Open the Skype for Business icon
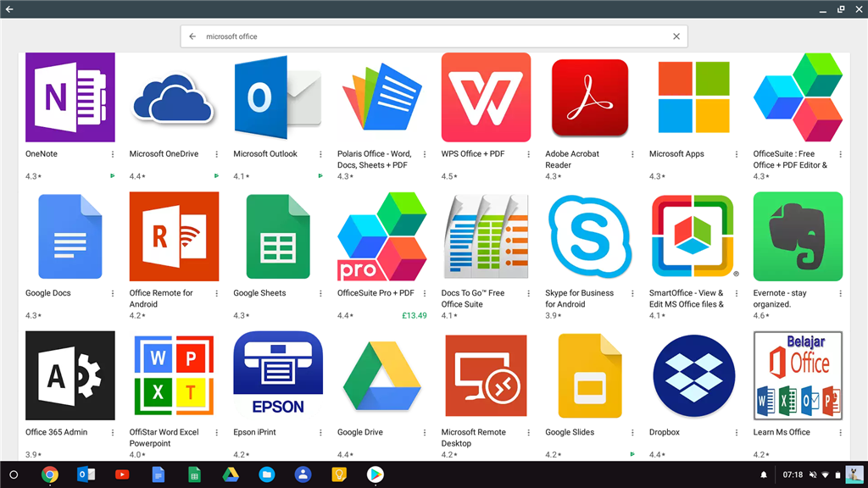The height and width of the screenshot is (488, 868). [590, 237]
